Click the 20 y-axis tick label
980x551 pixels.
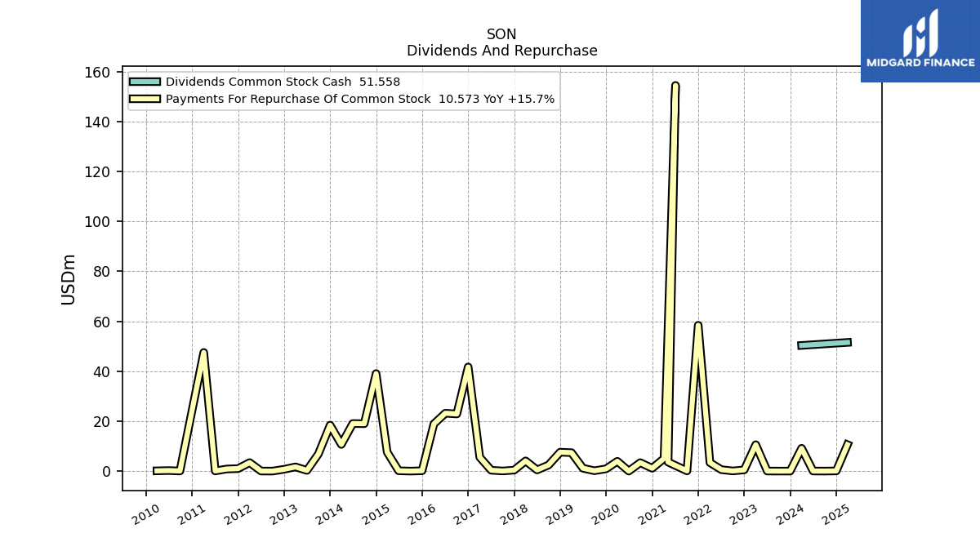pos(102,421)
